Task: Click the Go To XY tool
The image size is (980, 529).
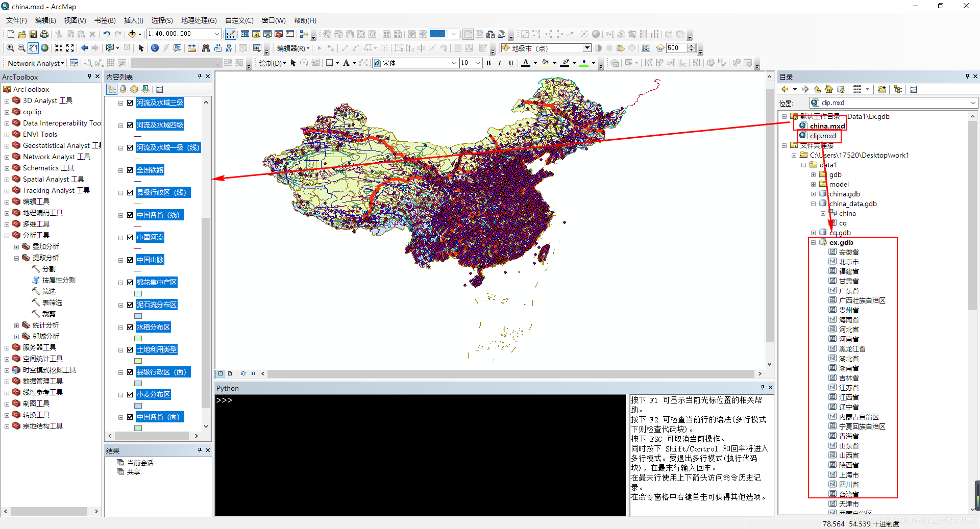Action: pos(229,48)
